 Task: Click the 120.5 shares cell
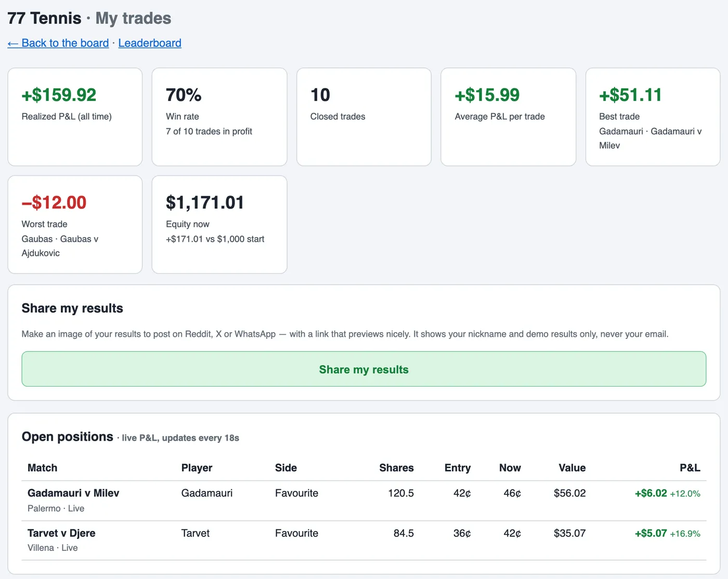(x=401, y=493)
